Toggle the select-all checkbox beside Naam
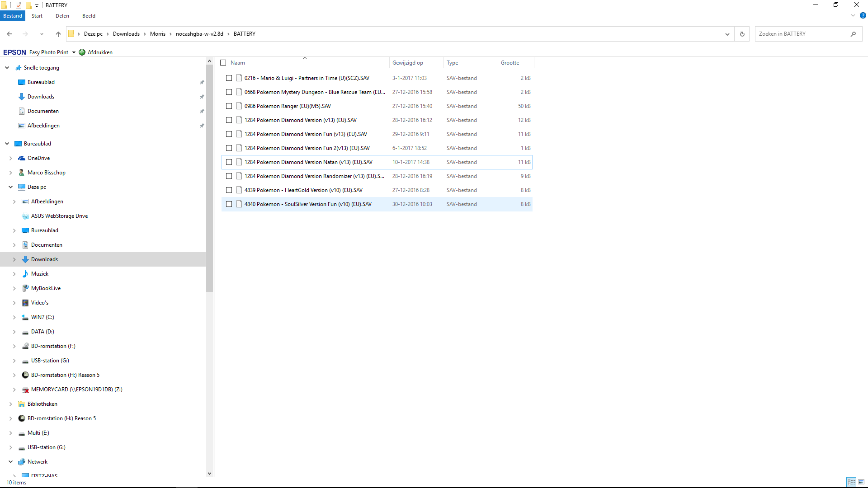The width and height of the screenshot is (868, 488). [x=223, y=63]
